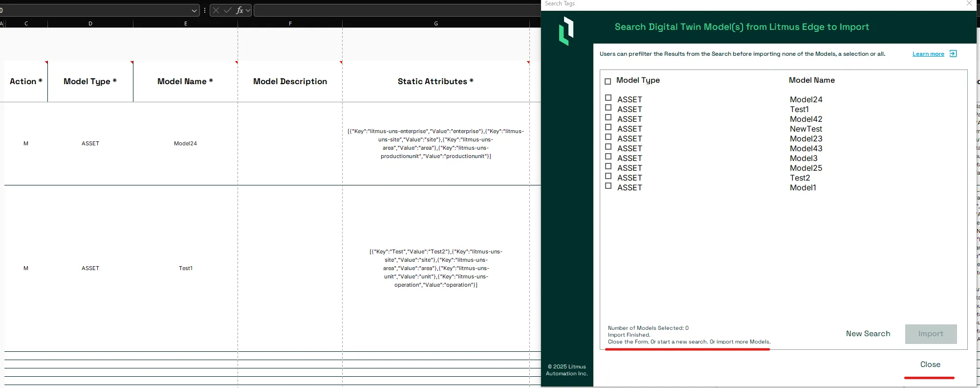The image size is (980, 388).
Task: Select column E header
Action: (x=186, y=23)
